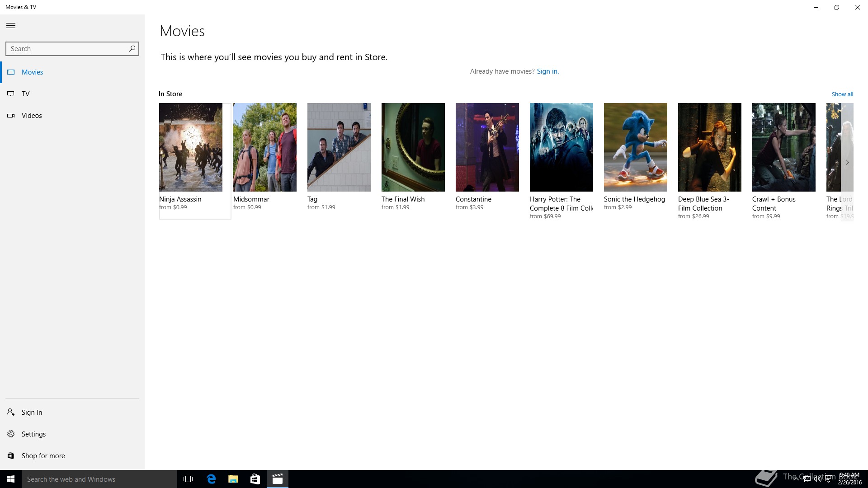Screen dimensions: 868x488
Task: Open the Tag movie poster
Action: coord(339,147)
